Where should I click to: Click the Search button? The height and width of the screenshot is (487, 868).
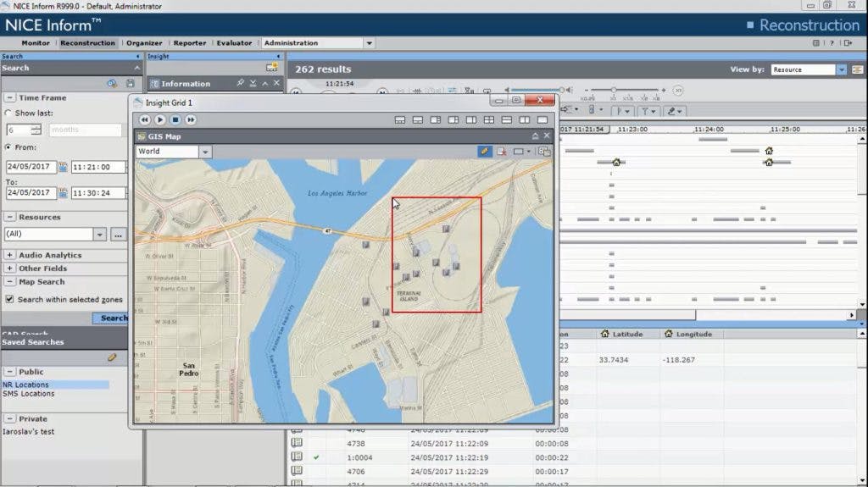point(114,318)
